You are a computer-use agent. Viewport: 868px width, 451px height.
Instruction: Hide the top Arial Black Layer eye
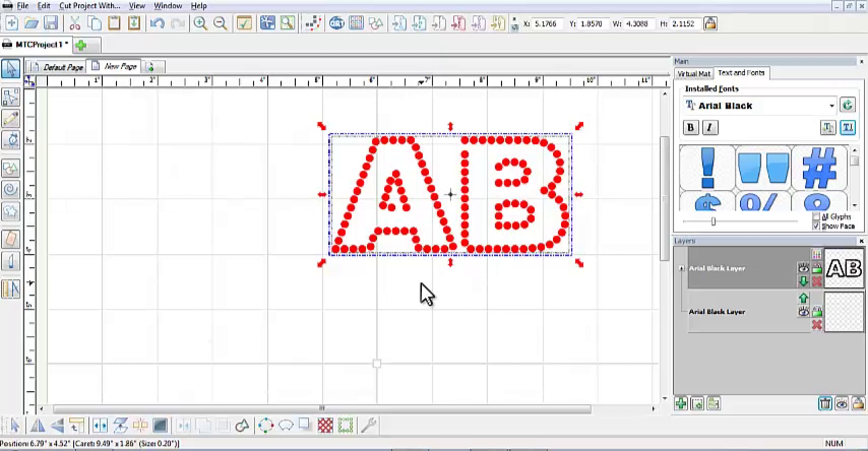(x=803, y=268)
